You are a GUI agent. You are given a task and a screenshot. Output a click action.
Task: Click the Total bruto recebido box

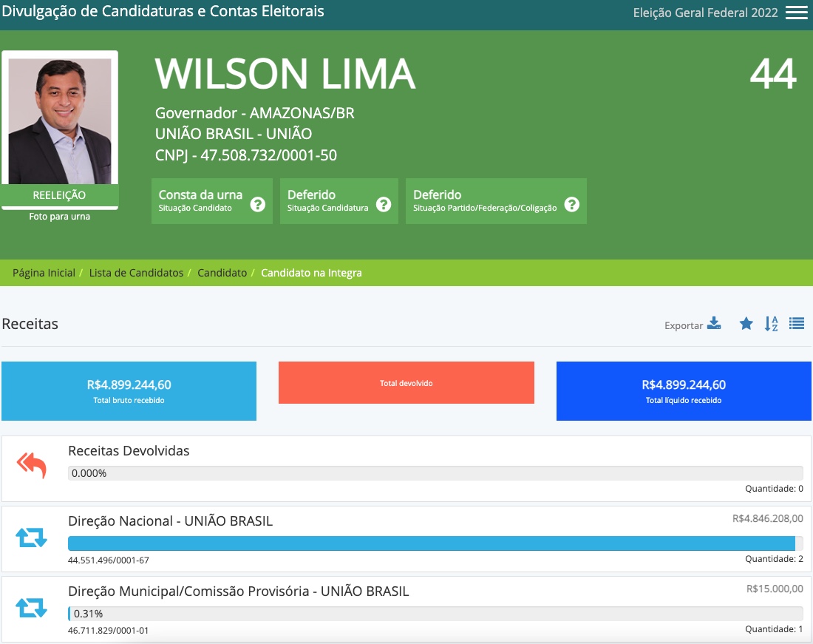click(x=129, y=390)
